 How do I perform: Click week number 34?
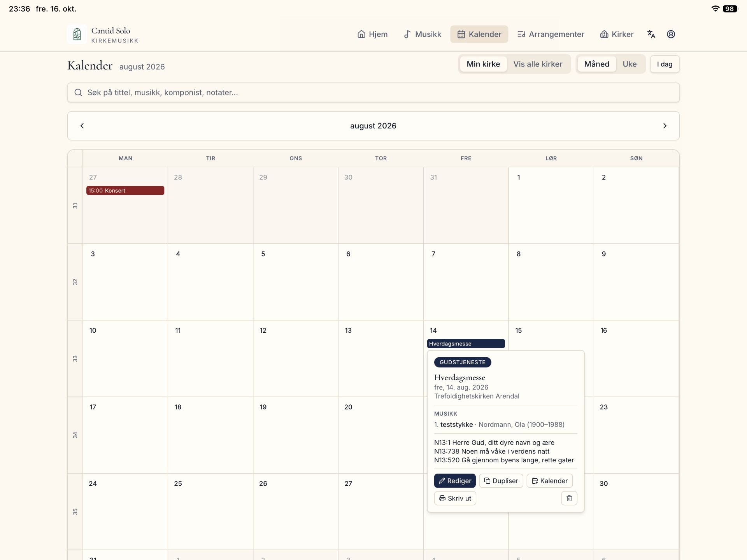[75, 435]
